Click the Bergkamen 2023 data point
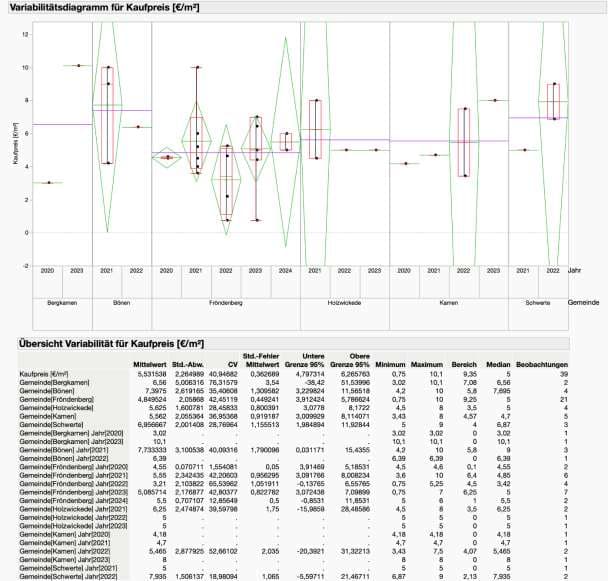This screenshot has width=608, height=581. (78, 66)
